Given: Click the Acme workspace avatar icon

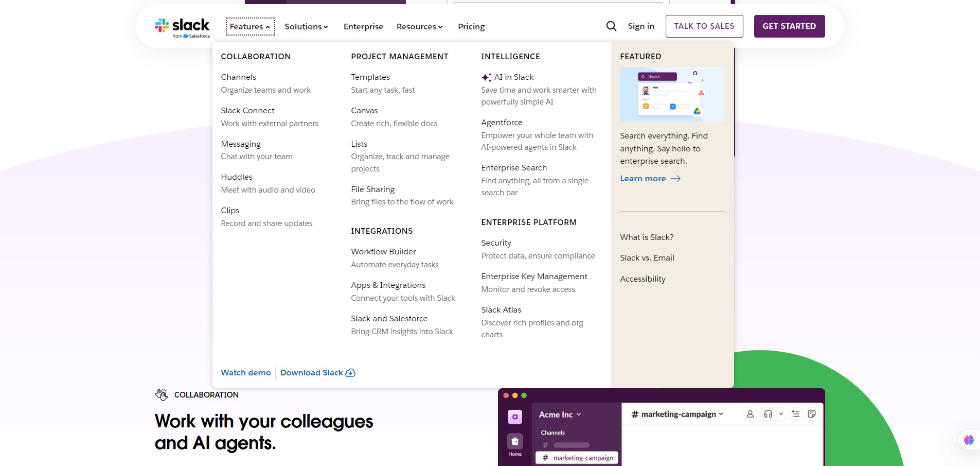Looking at the screenshot, I should tap(515, 417).
